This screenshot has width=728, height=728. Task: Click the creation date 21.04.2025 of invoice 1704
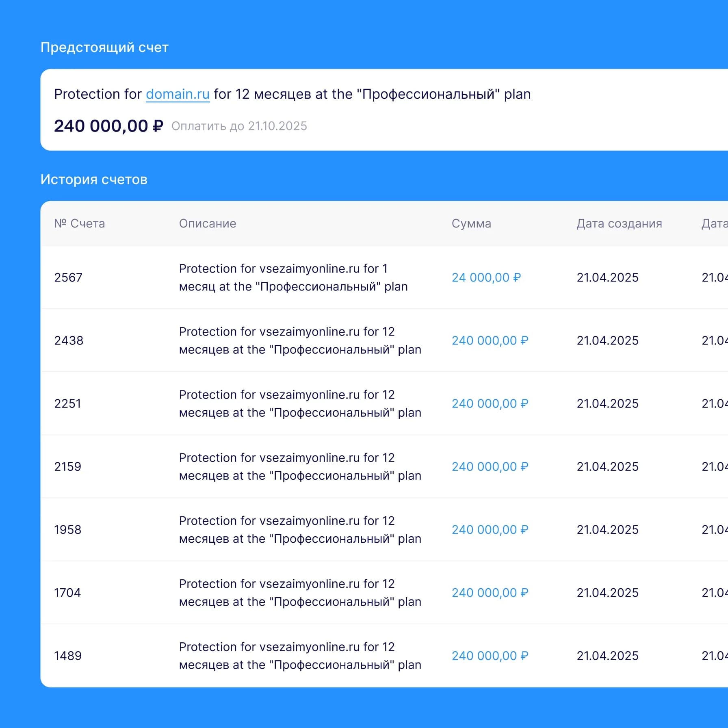coord(608,593)
